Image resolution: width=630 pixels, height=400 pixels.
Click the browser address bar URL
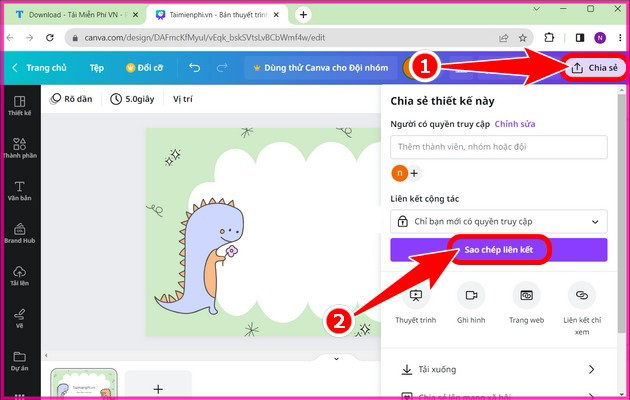[x=205, y=38]
